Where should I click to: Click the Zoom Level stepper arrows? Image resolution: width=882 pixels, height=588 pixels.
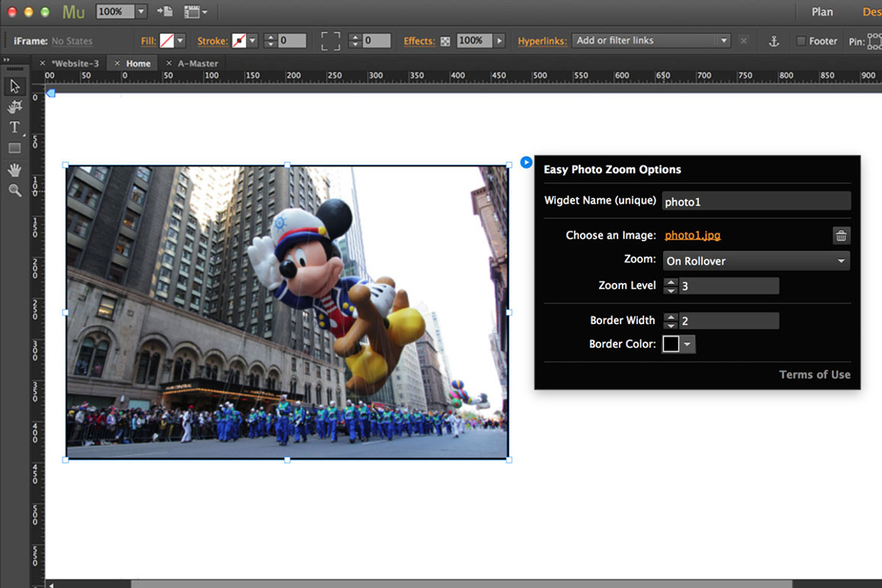coord(670,286)
